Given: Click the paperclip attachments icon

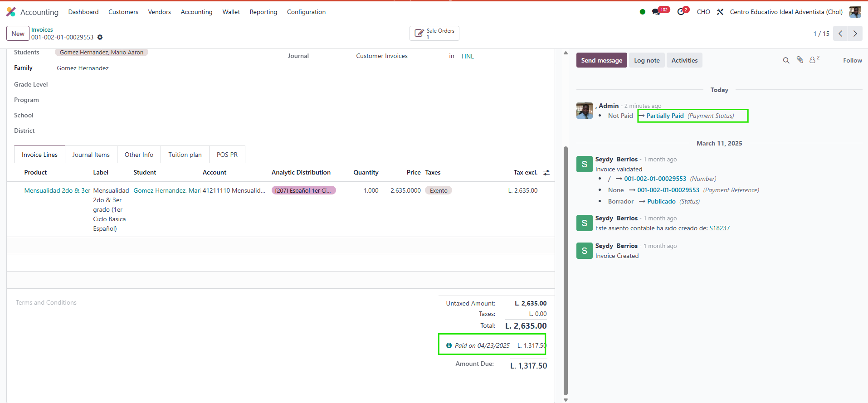Looking at the screenshot, I should pyautogui.click(x=800, y=60).
